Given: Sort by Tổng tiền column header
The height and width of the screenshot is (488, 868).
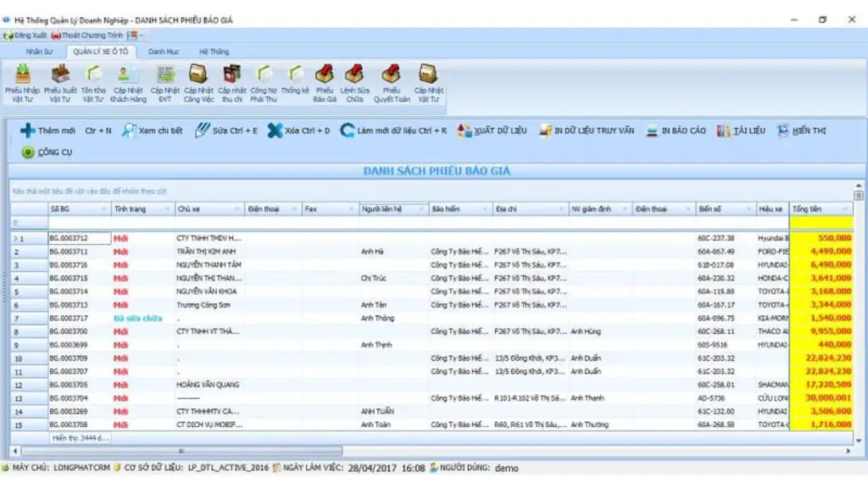Looking at the screenshot, I should coord(821,209).
